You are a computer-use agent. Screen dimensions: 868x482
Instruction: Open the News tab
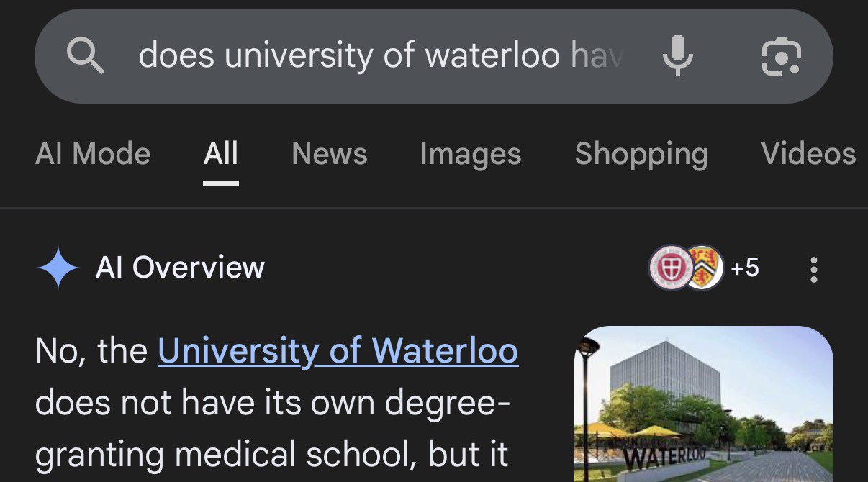pos(329,154)
